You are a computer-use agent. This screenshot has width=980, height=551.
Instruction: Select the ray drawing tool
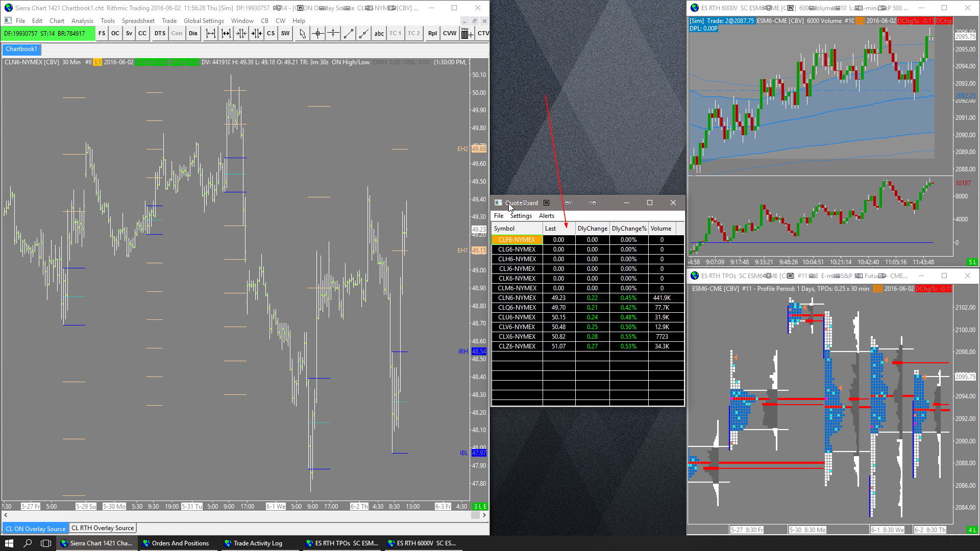(x=363, y=34)
